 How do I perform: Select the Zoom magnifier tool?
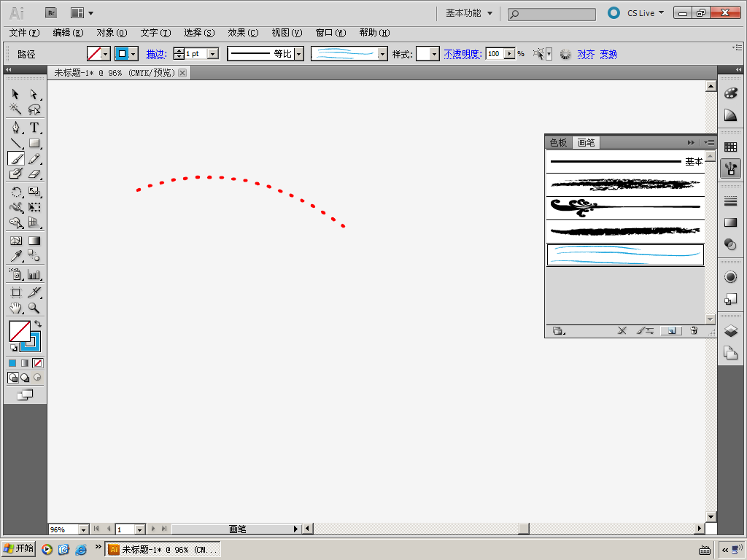[34, 308]
